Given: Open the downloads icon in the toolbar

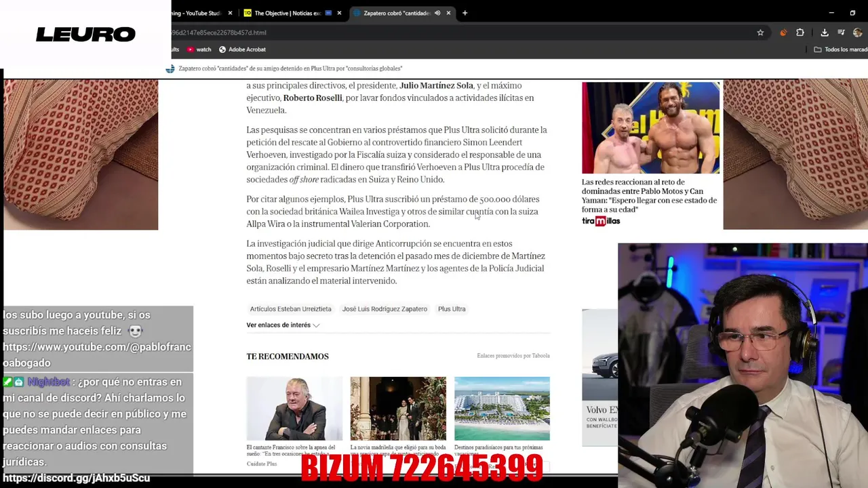Looking at the screenshot, I should 825,33.
